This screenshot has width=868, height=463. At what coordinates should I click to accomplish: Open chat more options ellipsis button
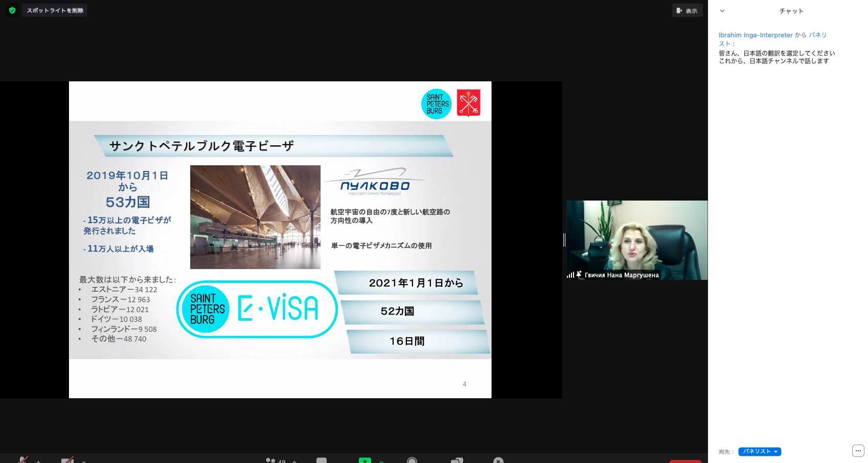[858, 451]
